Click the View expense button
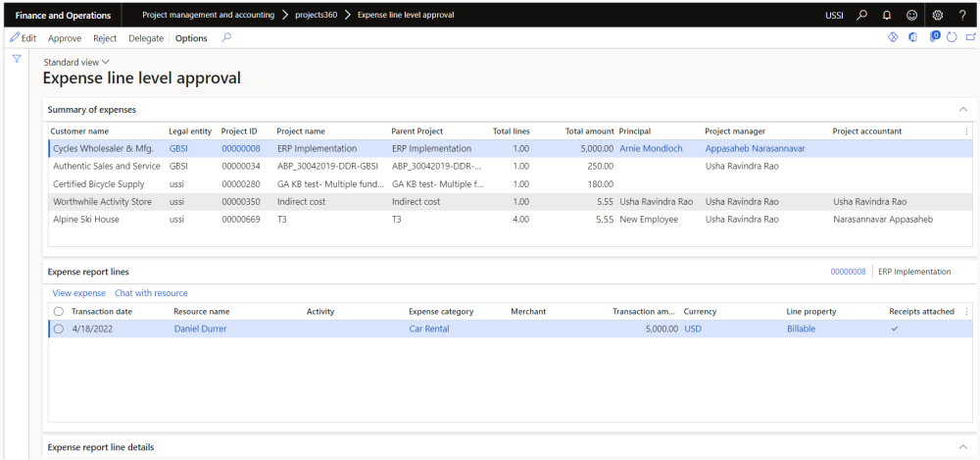The height and width of the screenshot is (460, 980). [x=78, y=293]
